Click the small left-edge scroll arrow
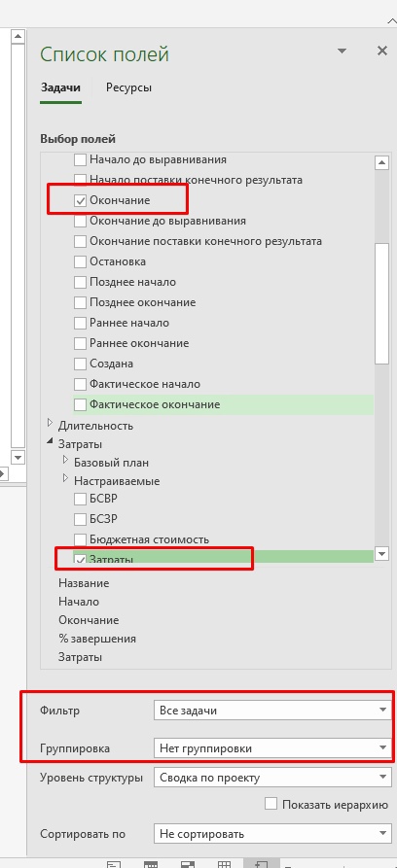The height and width of the screenshot is (868, 397). (x=2, y=474)
